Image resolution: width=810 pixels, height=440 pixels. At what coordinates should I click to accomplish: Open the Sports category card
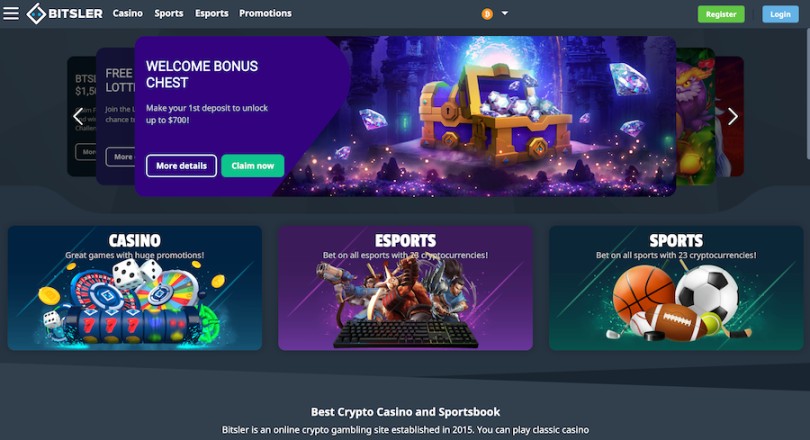[676, 288]
